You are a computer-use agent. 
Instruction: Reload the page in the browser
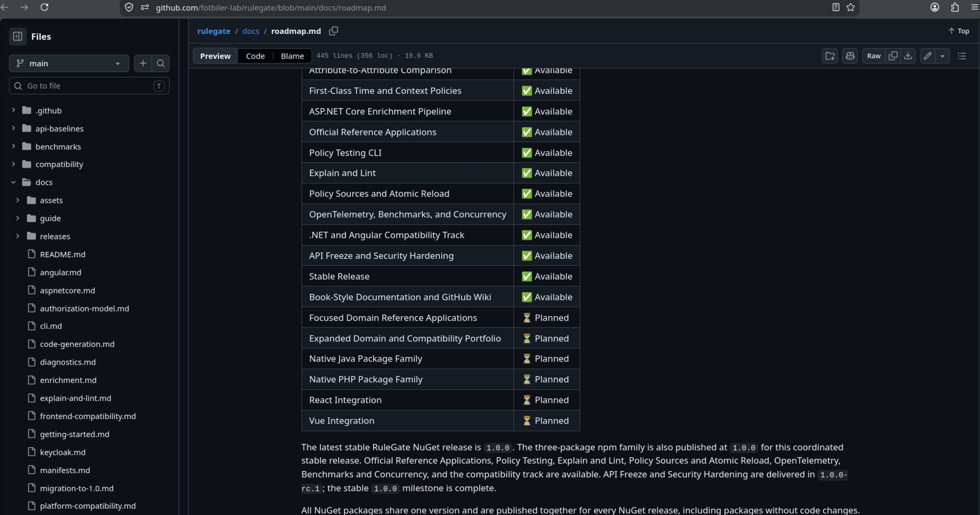pos(45,7)
